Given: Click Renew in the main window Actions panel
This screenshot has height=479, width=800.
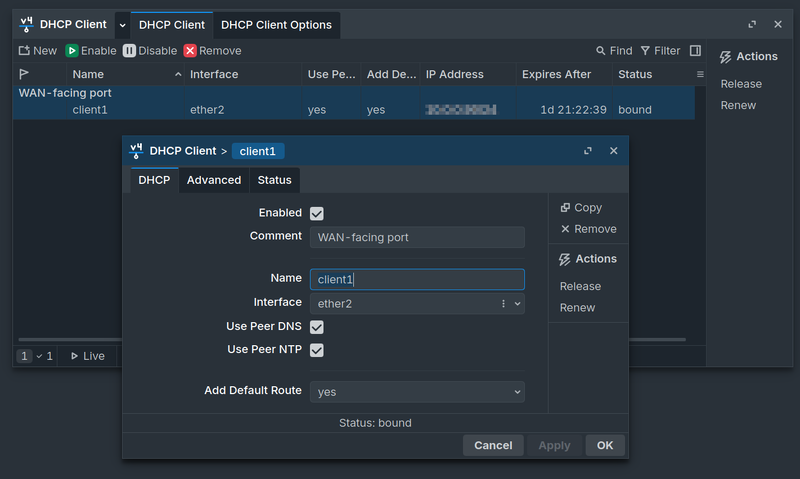Looking at the screenshot, I should pyautogui.click(x=738, y=105).
